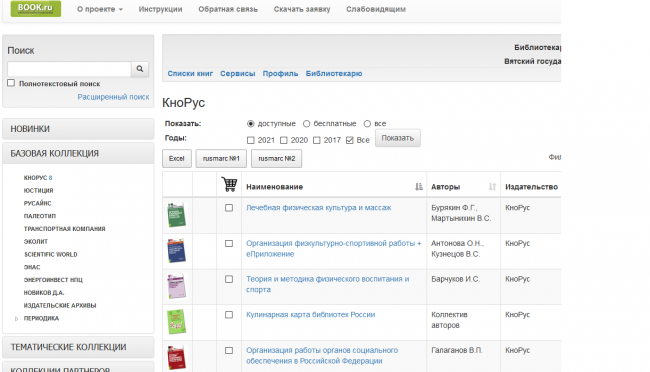Open cover thumbnail of Лечебная физическая культура
The height and width of the screenshot is (372, 650).
click(177, 215)
